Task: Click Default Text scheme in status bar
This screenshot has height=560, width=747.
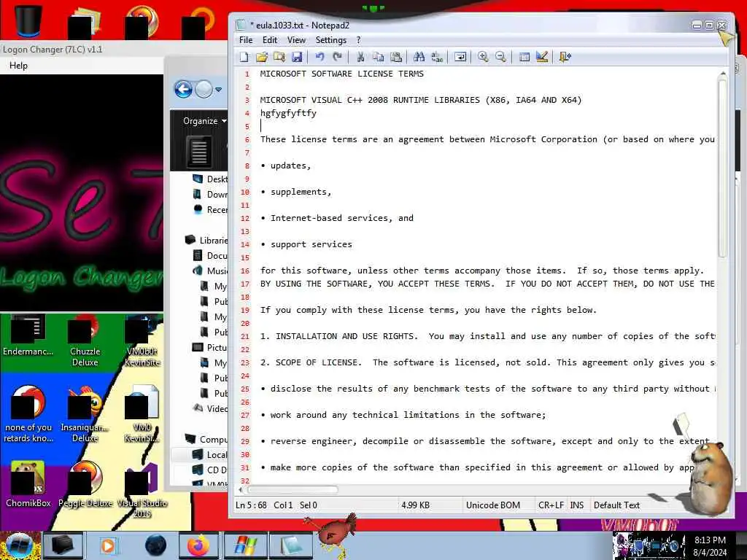Action: click(616, 505)
